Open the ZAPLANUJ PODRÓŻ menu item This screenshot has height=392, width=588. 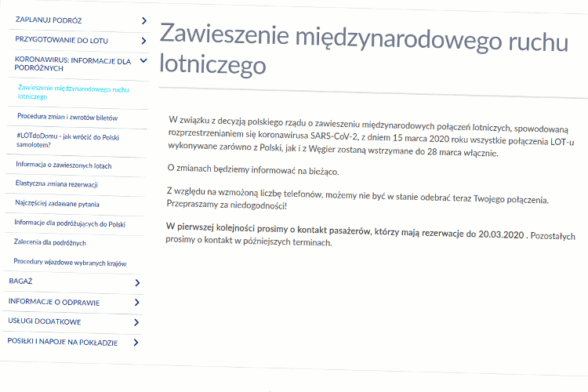pos(49,20)
